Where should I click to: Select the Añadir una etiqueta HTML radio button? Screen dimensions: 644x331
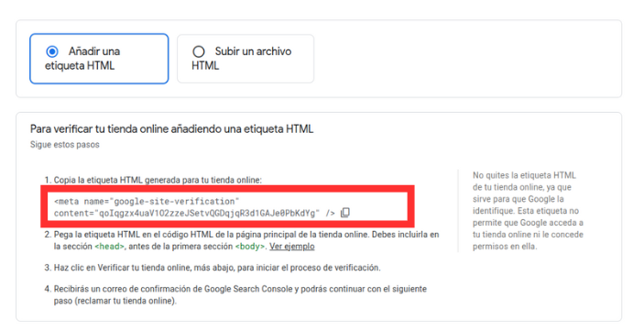click(52, 52)
